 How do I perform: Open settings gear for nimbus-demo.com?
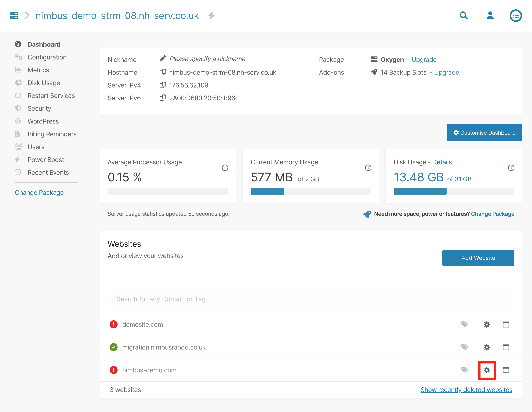click(487, 370)
